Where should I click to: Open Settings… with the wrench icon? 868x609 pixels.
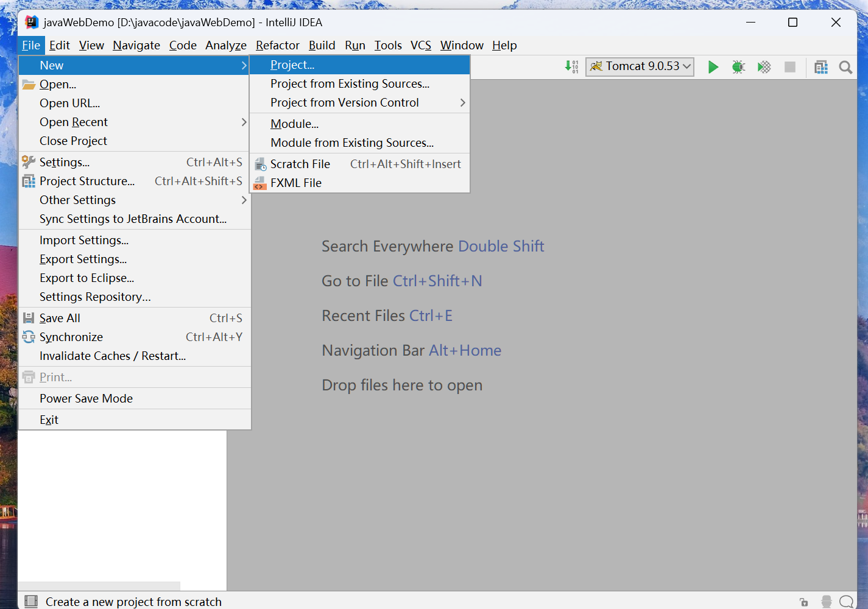(135, 162)
